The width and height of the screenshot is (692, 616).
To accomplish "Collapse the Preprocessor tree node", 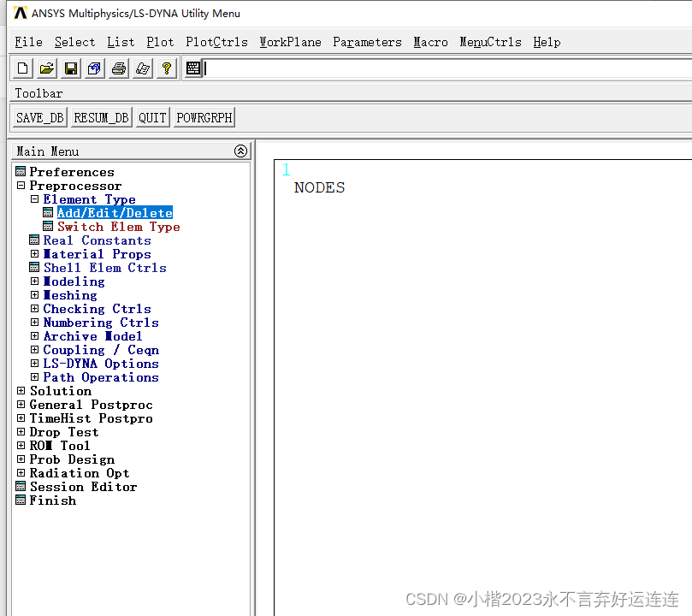I will pyautogui.click(x=21, y=186).
